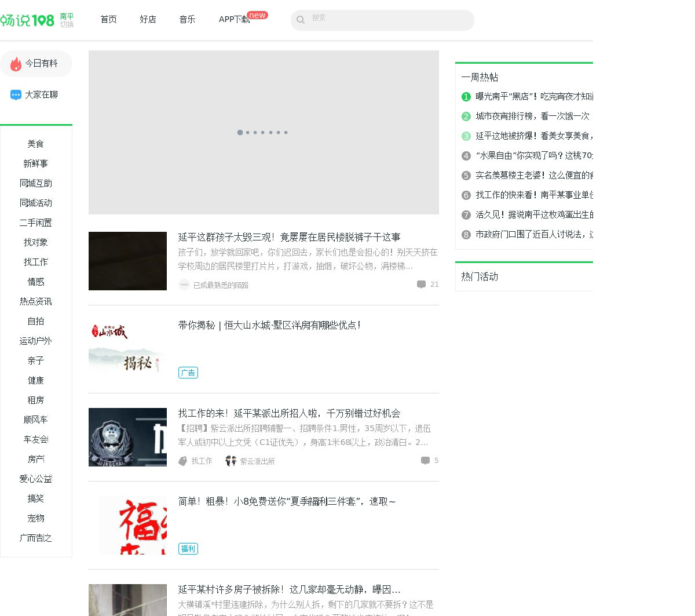
Task: Open the 音乐 nav item
Action: coord(187,20)
